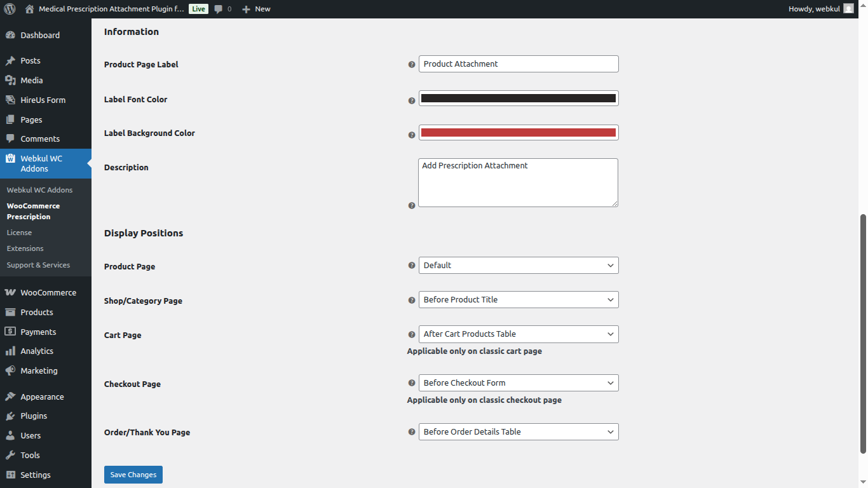Click the Product Page Label text field
868x488 pixels.
(x=519, y=64)
